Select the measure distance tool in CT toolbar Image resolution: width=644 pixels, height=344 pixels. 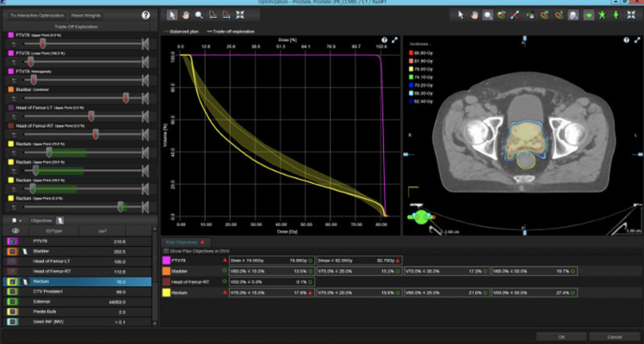click(514, 15)
